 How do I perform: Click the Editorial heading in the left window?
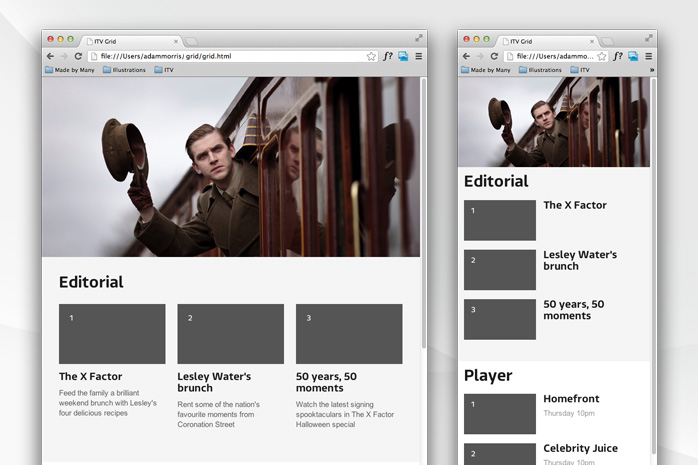pos(91,282)
